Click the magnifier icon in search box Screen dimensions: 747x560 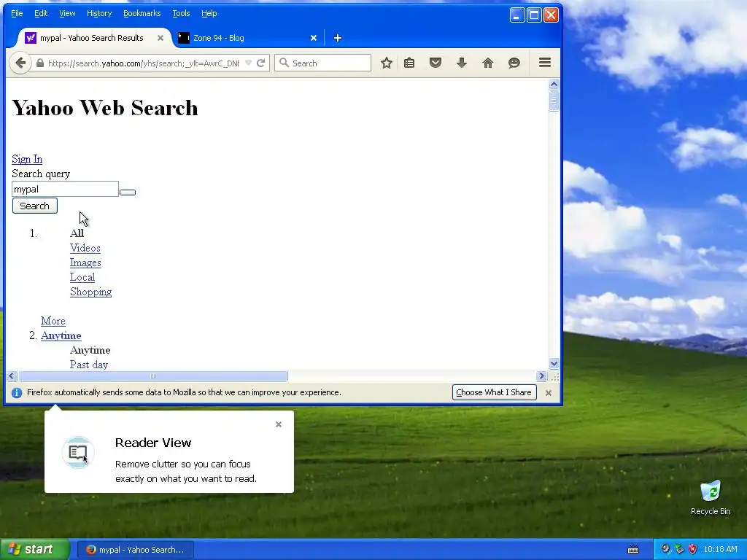coord(284,63)
